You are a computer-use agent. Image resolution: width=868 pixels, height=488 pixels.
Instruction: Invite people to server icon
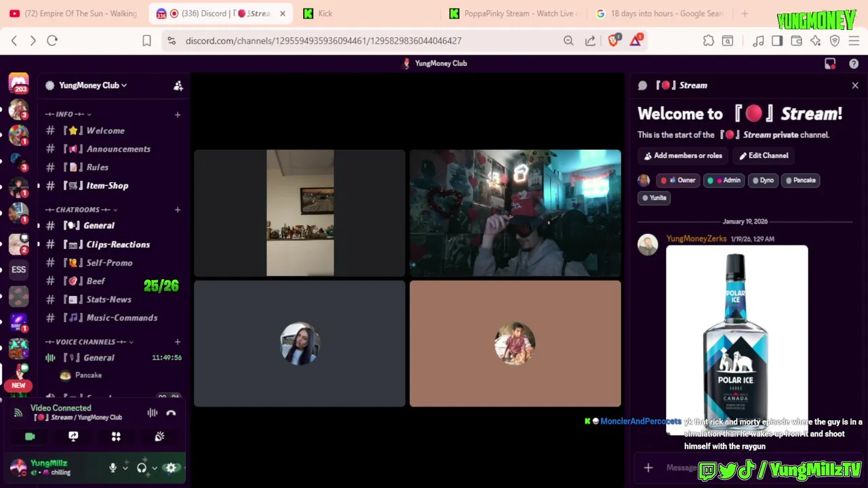pos(178,85)
